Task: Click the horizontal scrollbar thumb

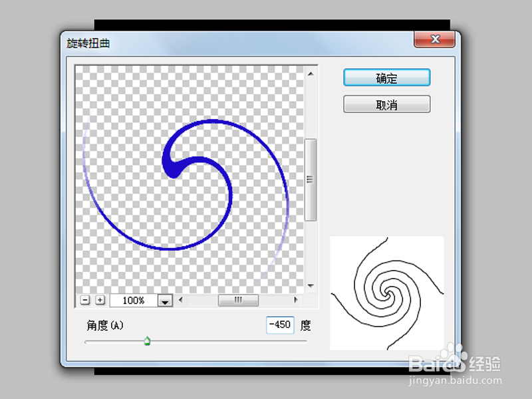Action: pyautogui.click(x=238, y=300)
